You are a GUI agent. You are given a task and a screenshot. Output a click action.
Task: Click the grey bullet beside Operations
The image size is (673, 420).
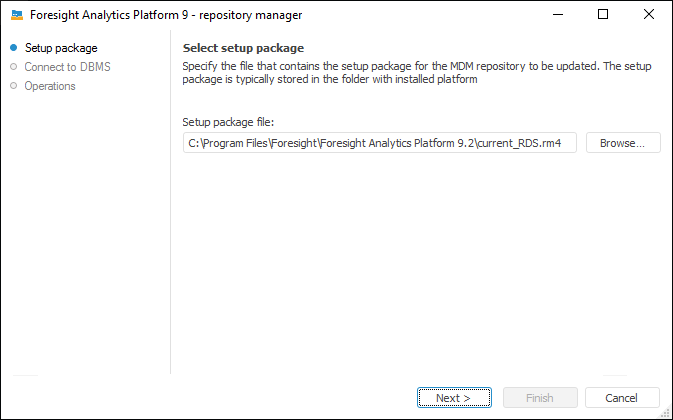[13, 86]
